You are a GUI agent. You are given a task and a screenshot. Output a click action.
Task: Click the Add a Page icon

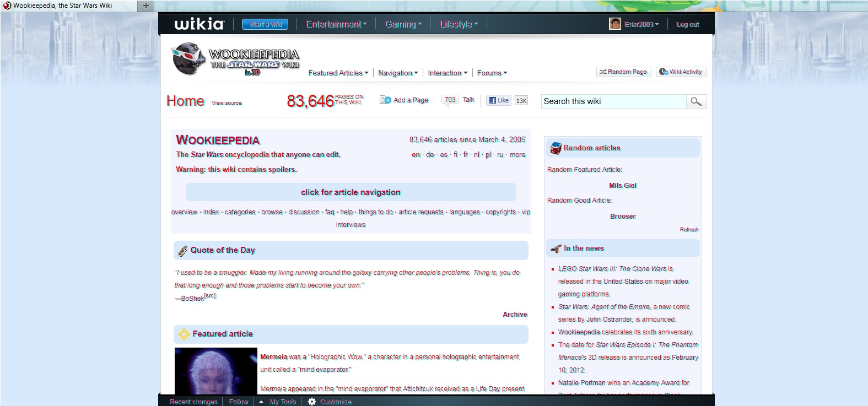385,100
